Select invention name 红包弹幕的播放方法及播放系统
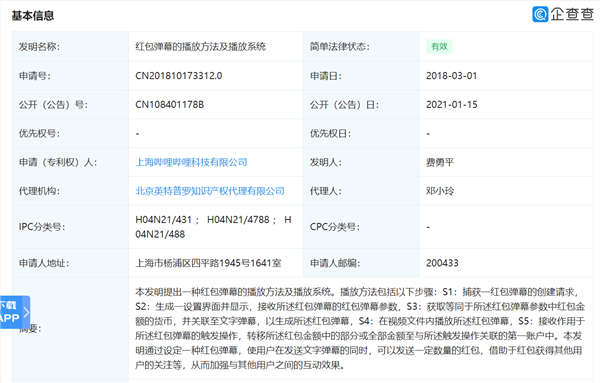Image resolution: width=600 pixels, height=383 pixels. click(x=201, y=47)
